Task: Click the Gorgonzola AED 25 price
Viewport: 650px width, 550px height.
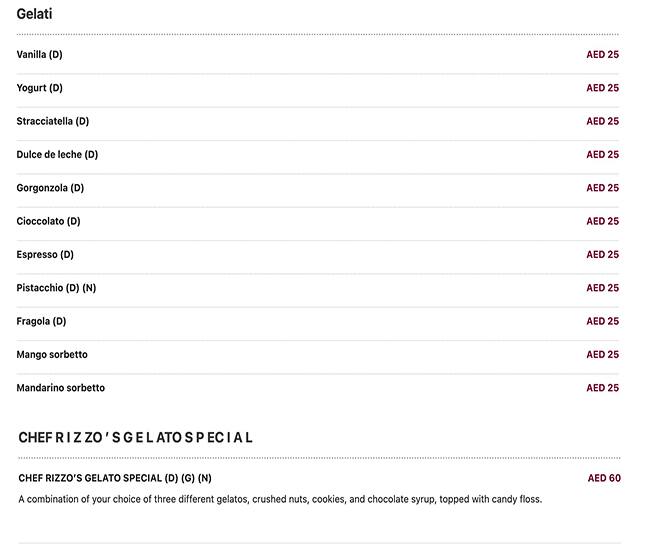Action: 602,188
